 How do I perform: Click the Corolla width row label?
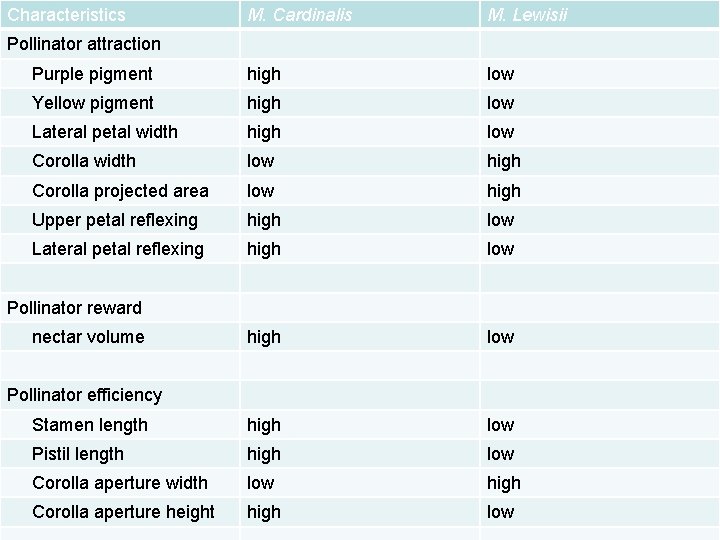point(84,161)
